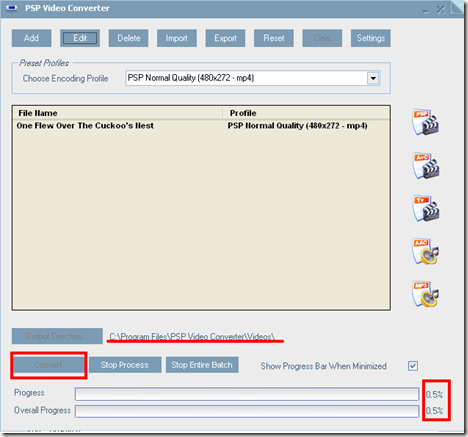This screenshot has width=468, height=437.
Task: Click the Overall Progress bar
Action: (247, 411)
